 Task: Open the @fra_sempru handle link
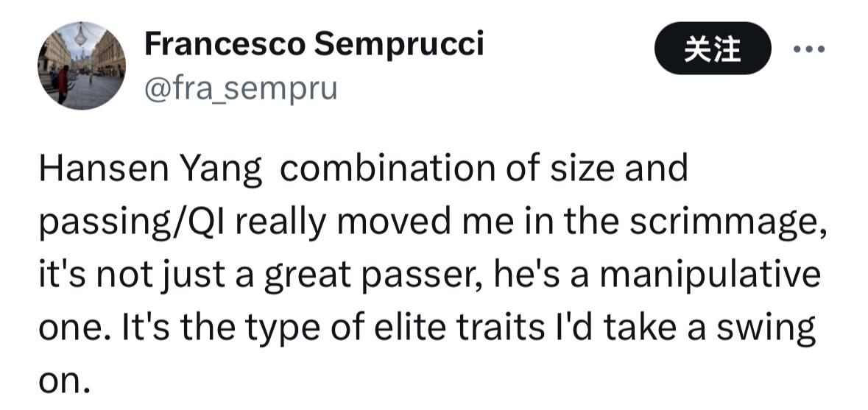click(240, 88)
